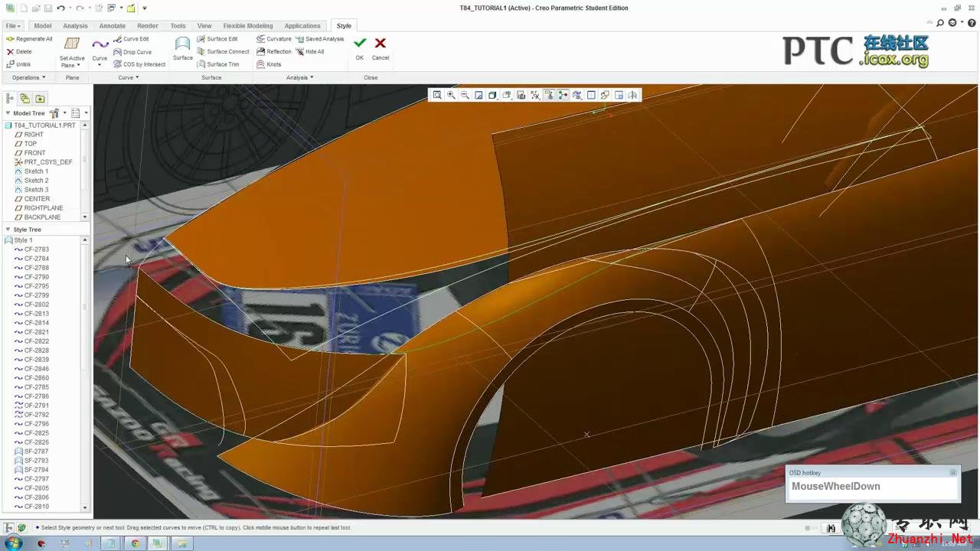Click Delete in Operations group
Image resolution: width=980 pixels, height=551 pixels.
pos(19,52)
